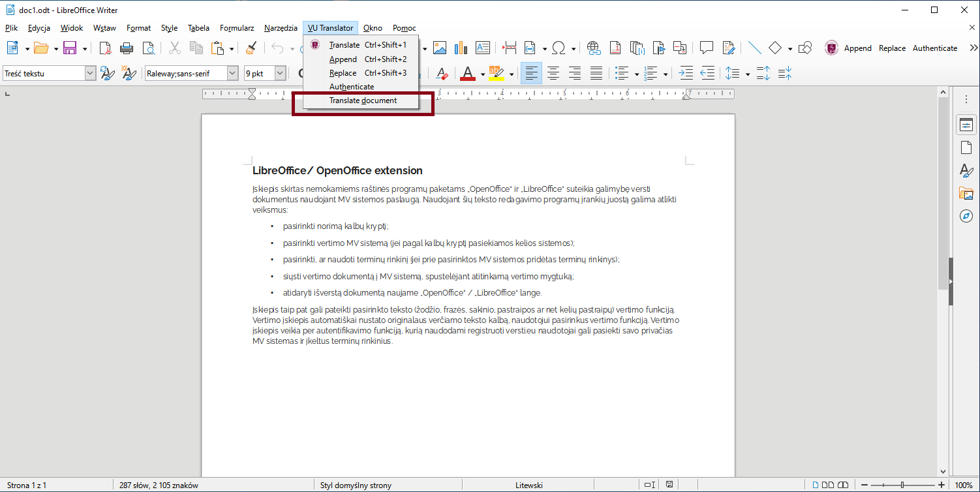Expand the hidden toolbar items chevron
The height and width of the screenshot is (492, 980).
(973, 48)
